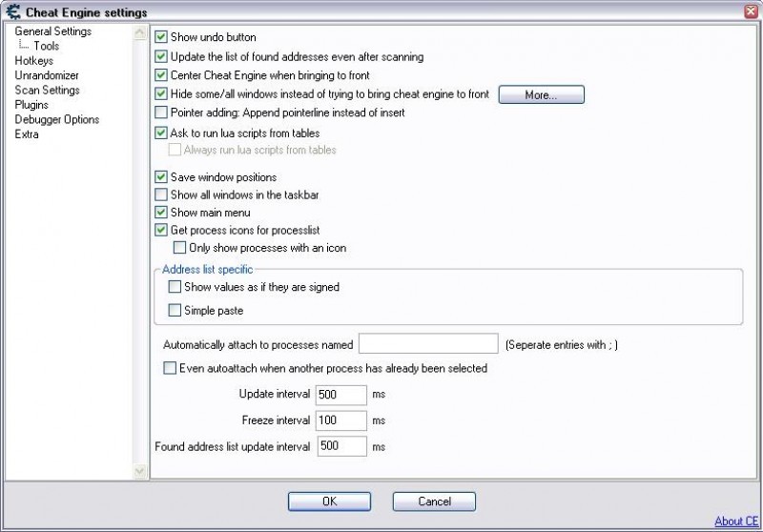
Task: Select the Tools sub-item
Action: [x=46, y=46]
